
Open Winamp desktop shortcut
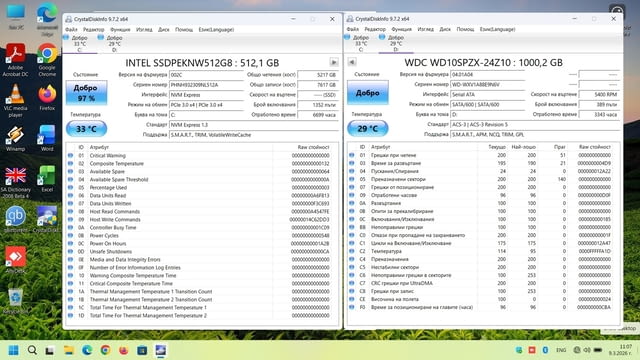(16, 138)
